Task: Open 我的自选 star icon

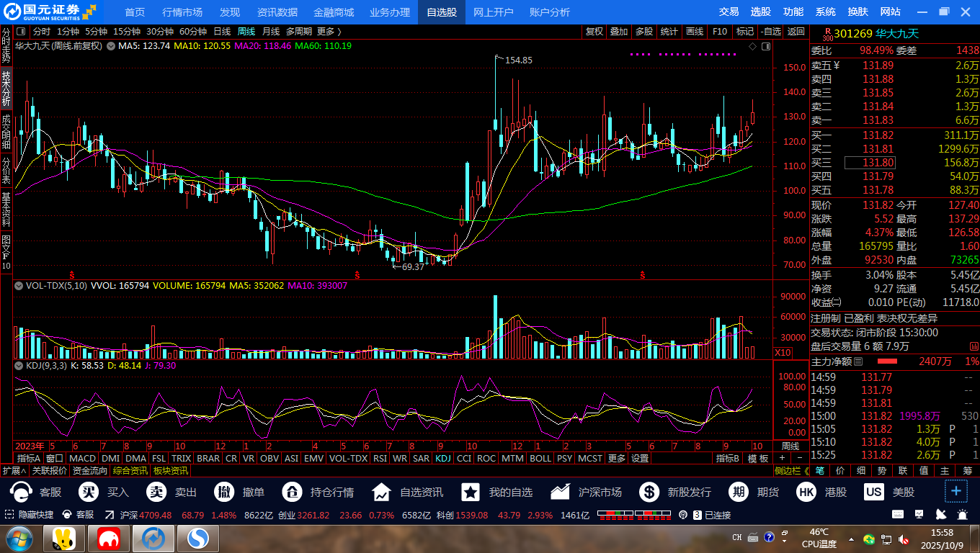Action: pos(471,493)
